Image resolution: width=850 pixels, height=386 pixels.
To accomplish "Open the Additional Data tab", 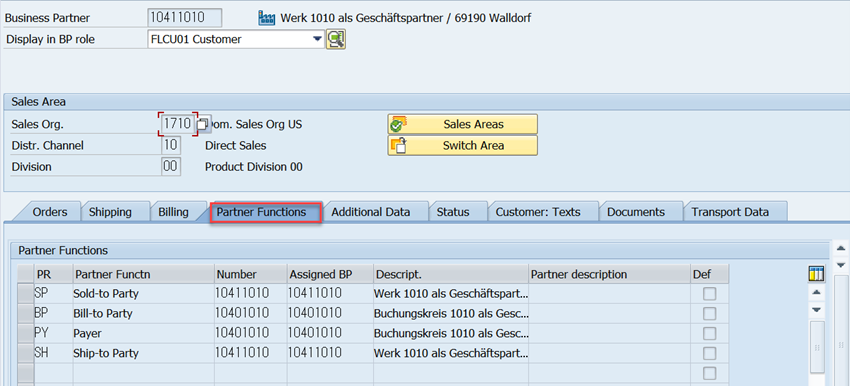I will point(371,212).
